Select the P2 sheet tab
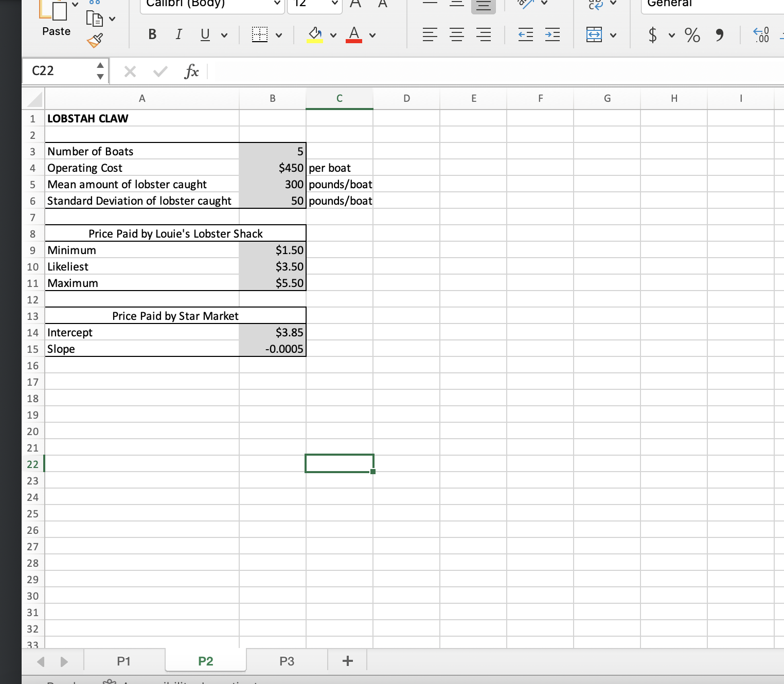 pos(206,661)
